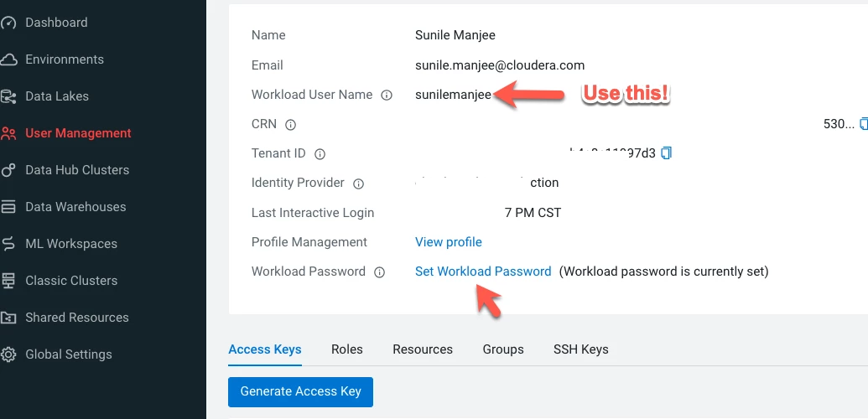This screenshot has width=868, height=419.
Task: Click the Data Lakes icon
Action: (x=8, y=96)
